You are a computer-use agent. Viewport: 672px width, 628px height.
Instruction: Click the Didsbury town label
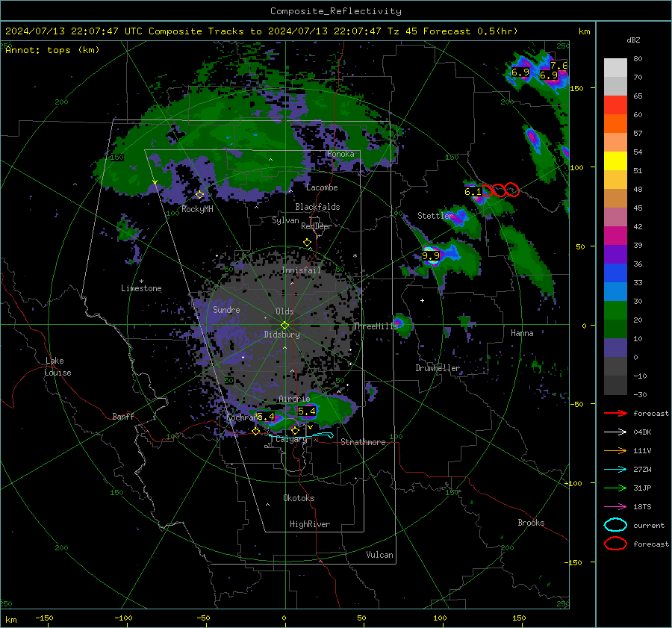(x=281, y=335)
